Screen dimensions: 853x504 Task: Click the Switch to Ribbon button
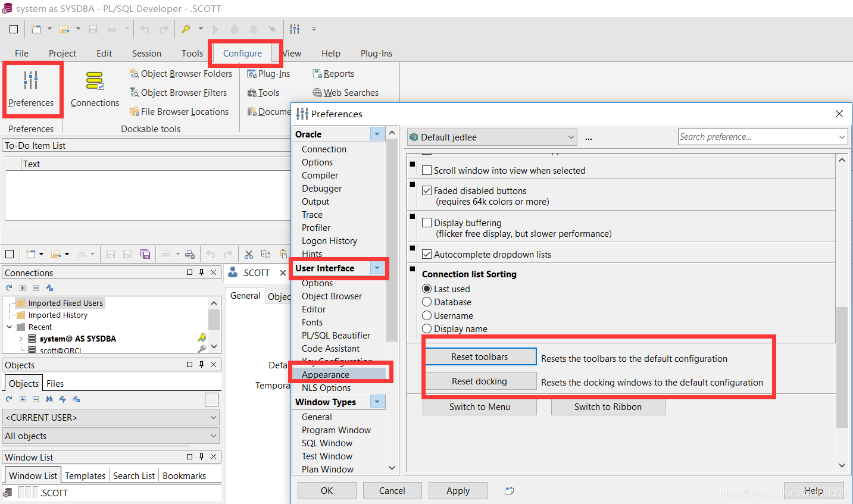click(607, 406)
